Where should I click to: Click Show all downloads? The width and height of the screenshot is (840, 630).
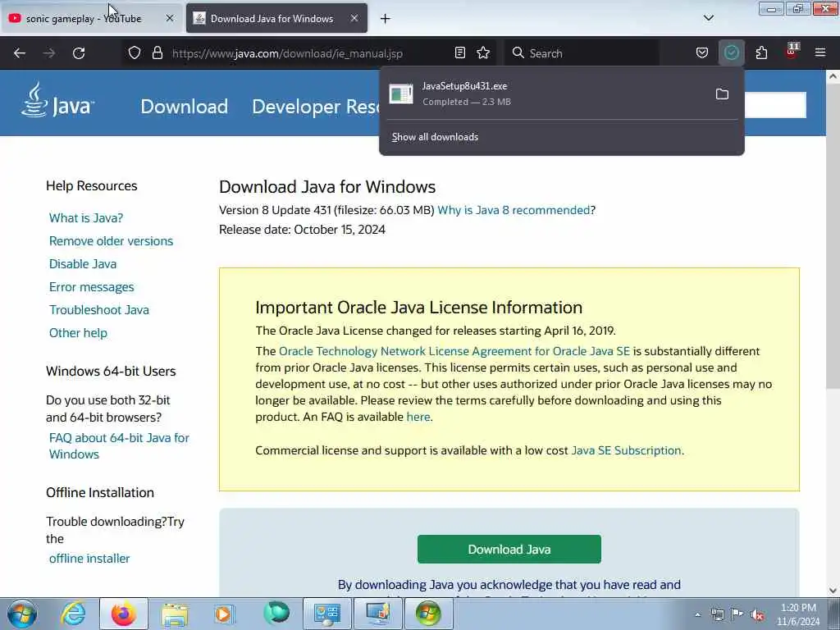pos(435,137)
